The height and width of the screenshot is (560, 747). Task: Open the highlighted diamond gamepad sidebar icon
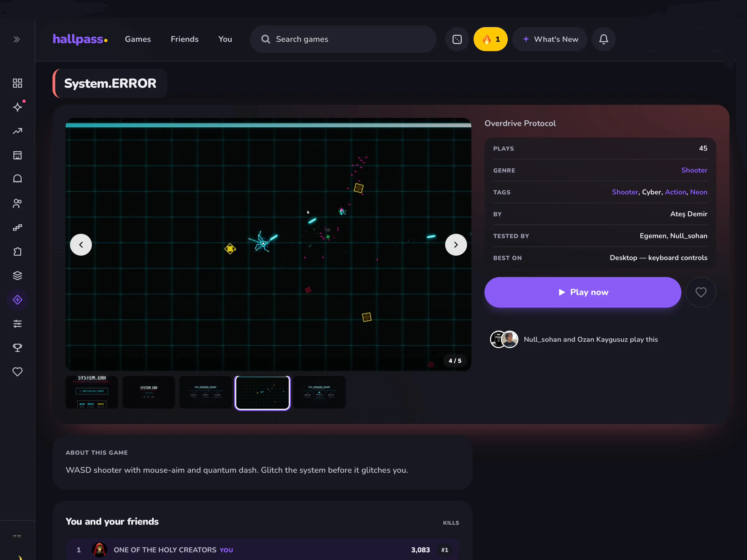click(x=17, y=300)
